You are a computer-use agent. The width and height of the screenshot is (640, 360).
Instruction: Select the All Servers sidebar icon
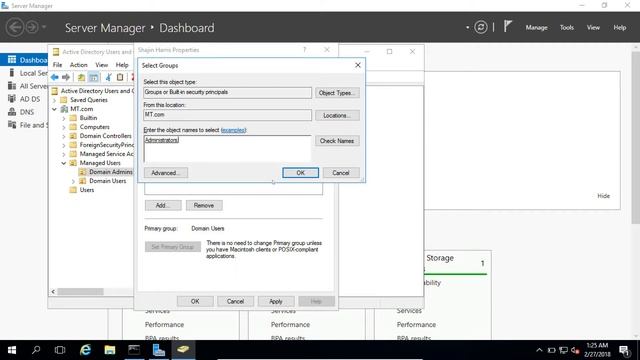12,86
